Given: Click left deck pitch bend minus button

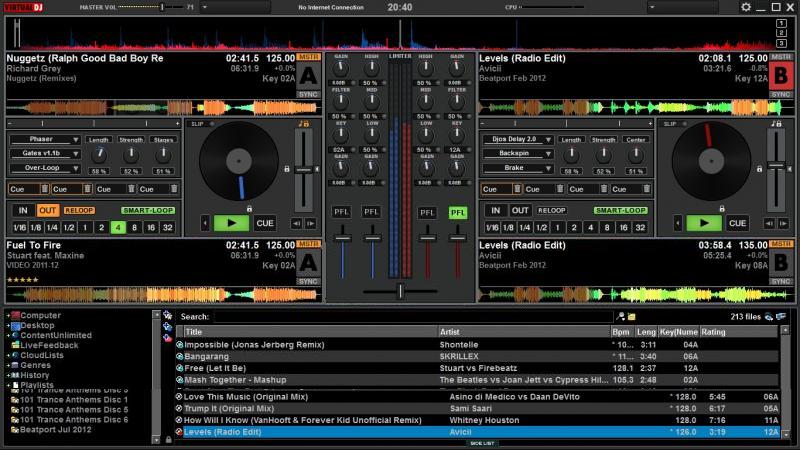Looking at the screenshot, I should tap(296, 223).
